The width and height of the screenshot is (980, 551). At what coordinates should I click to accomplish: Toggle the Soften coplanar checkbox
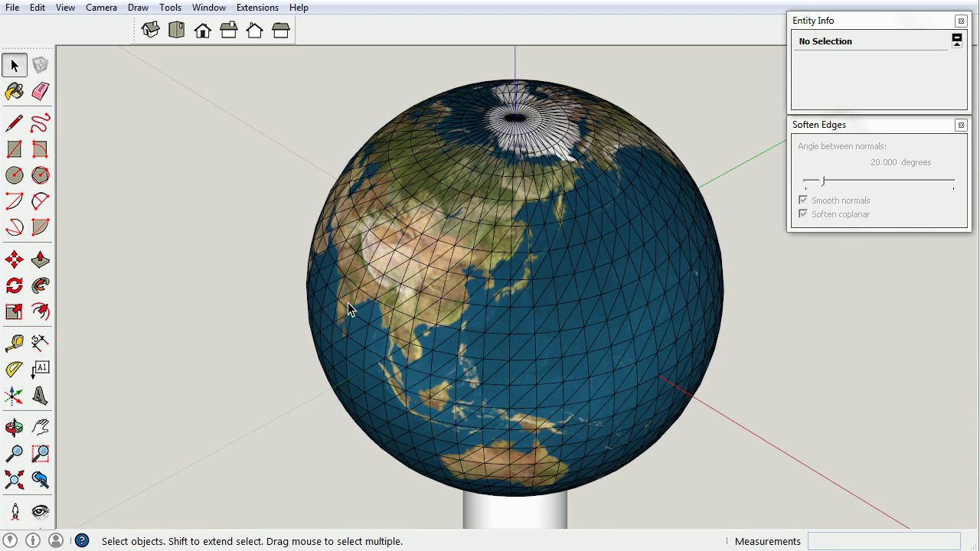[803, 214]
